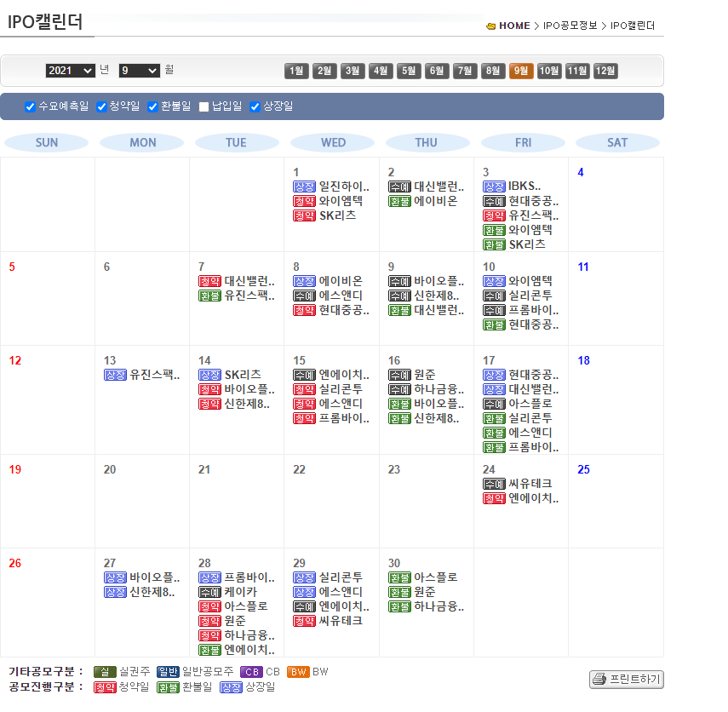Viewport: 728px width, 712px height.
Task: Open 와이엠텍 subscription entry on September 1
Action: click(x=341, y=201)
